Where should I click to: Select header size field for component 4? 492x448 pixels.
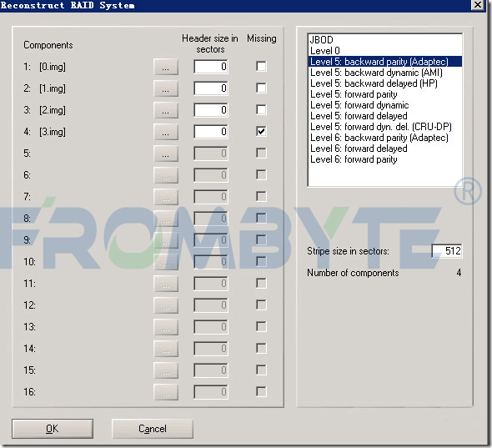[211, 132]
